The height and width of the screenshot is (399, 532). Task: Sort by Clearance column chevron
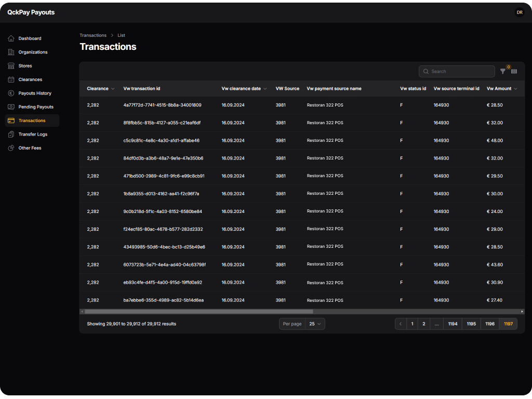[113, 89]
